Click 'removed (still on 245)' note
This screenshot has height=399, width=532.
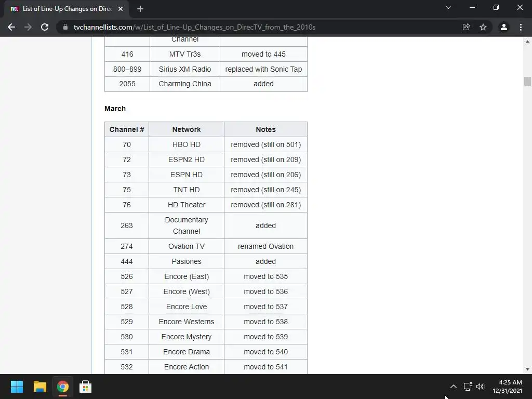(265, 190)
